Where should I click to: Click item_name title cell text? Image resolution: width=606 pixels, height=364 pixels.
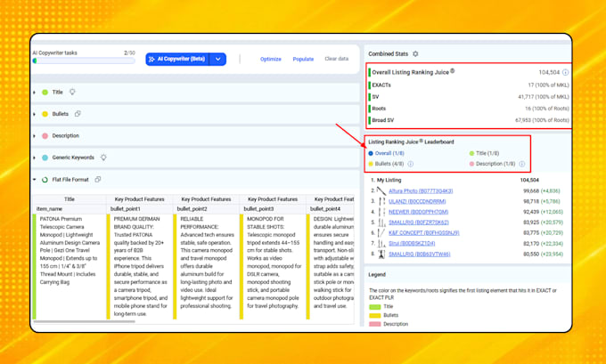[x=70, y=250]
